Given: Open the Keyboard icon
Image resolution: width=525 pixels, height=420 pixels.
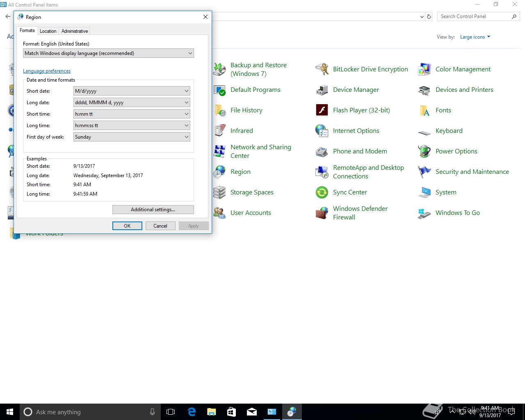Looking at the screenshot, I should [x=425, y=132].
